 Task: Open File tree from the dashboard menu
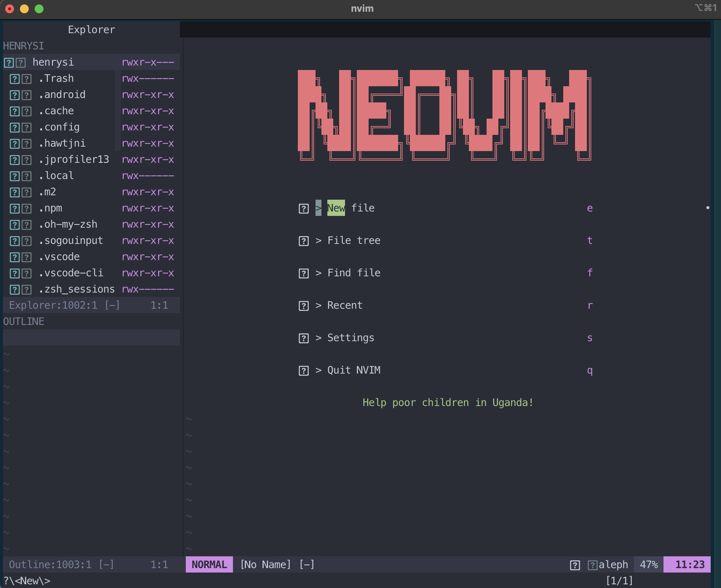pos(354,241)
